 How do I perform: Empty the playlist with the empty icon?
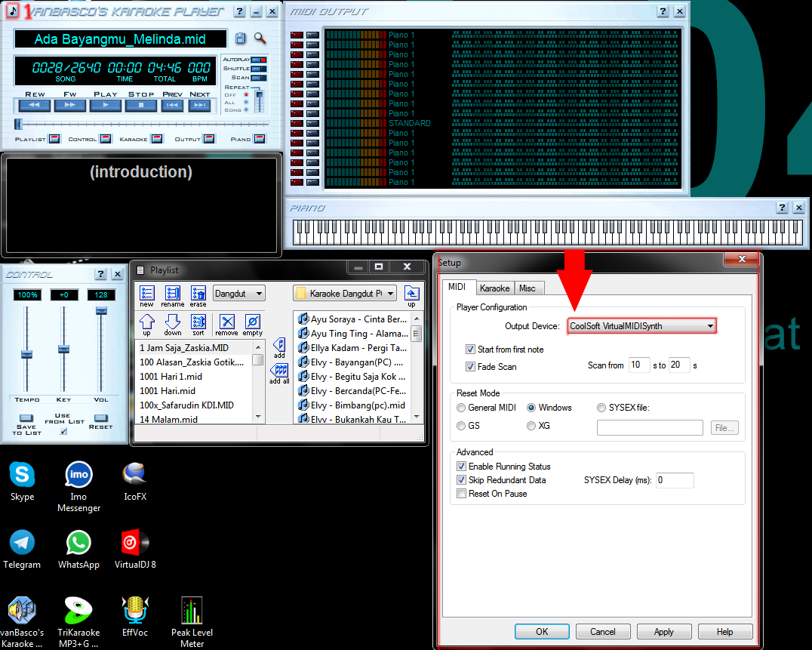[252, 323]
